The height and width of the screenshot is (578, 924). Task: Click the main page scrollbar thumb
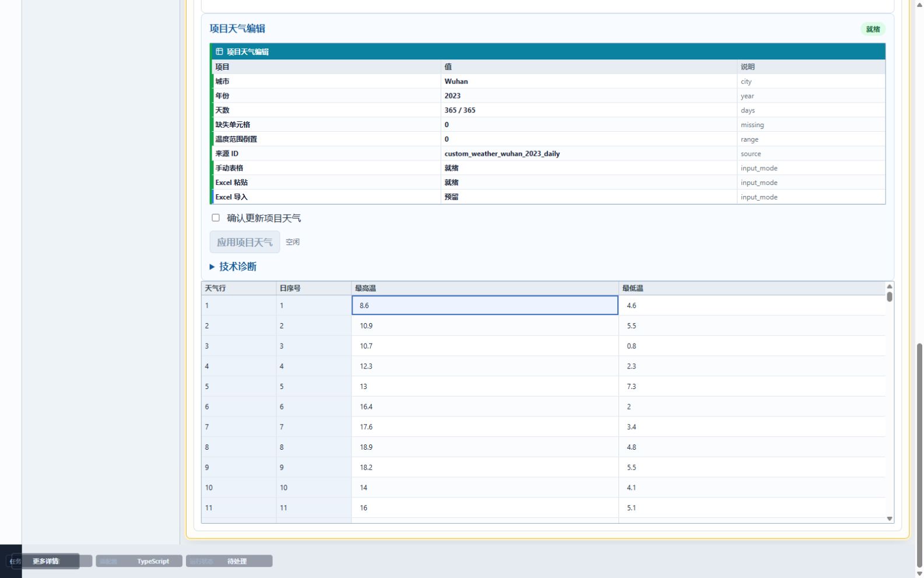919,455
